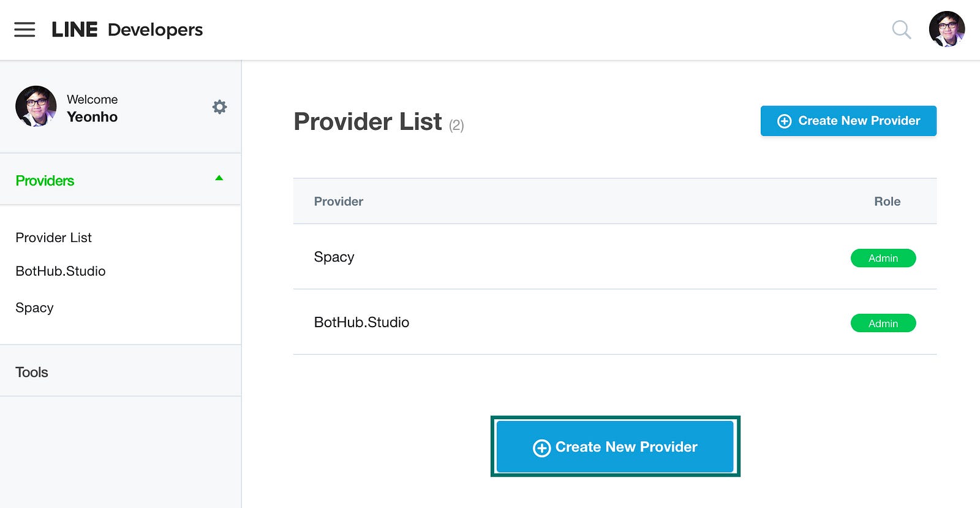980x508 pixels.
Task: Click plus icon in bottom Create New Provider
Action: click(541, 448)
